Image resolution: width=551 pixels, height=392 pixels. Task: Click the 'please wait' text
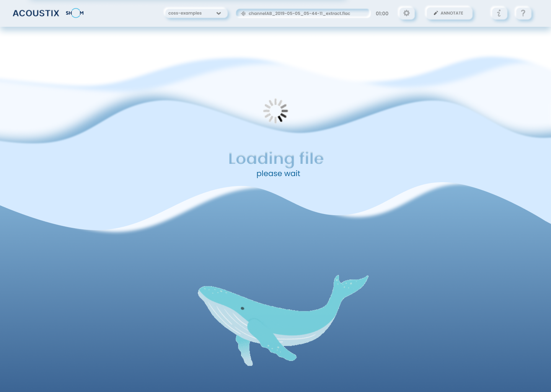[x=278, y=174]
